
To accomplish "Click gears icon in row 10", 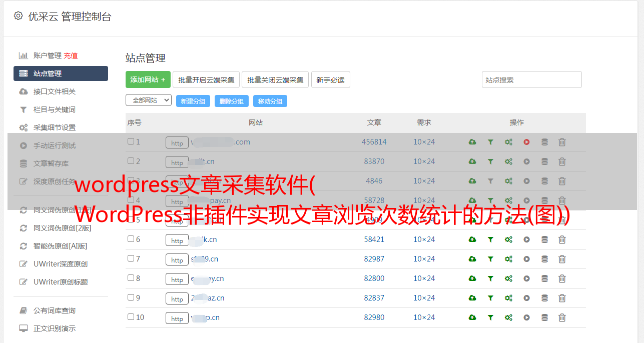I will point(508,317).
